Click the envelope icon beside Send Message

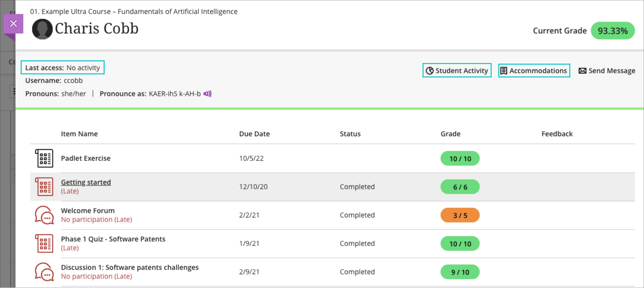[x=582, y=71]
